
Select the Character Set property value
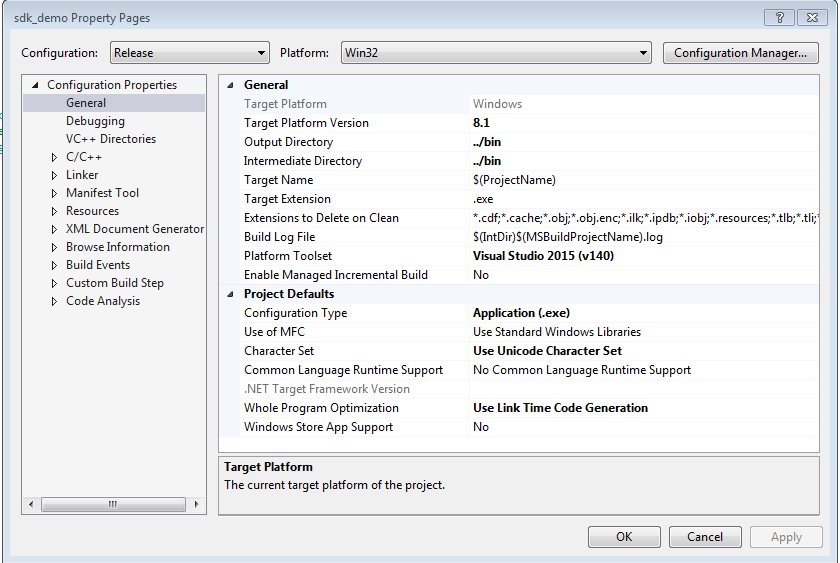tap(640, 351)
